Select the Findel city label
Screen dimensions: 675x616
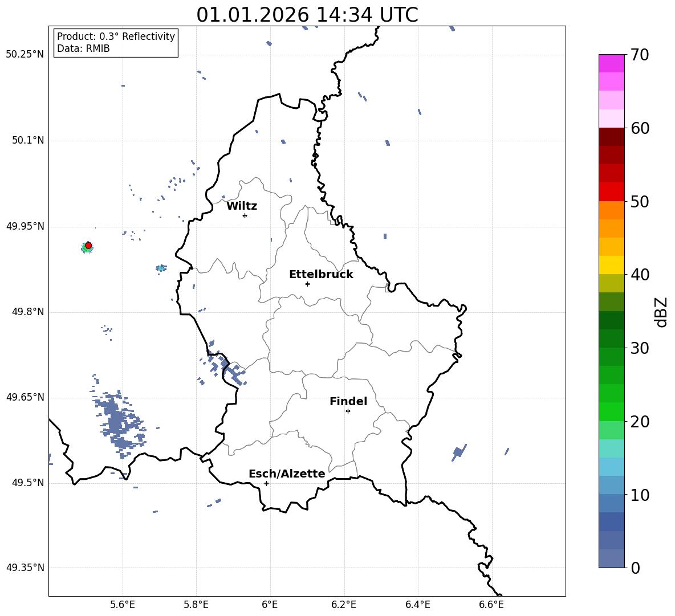point(348,401)
